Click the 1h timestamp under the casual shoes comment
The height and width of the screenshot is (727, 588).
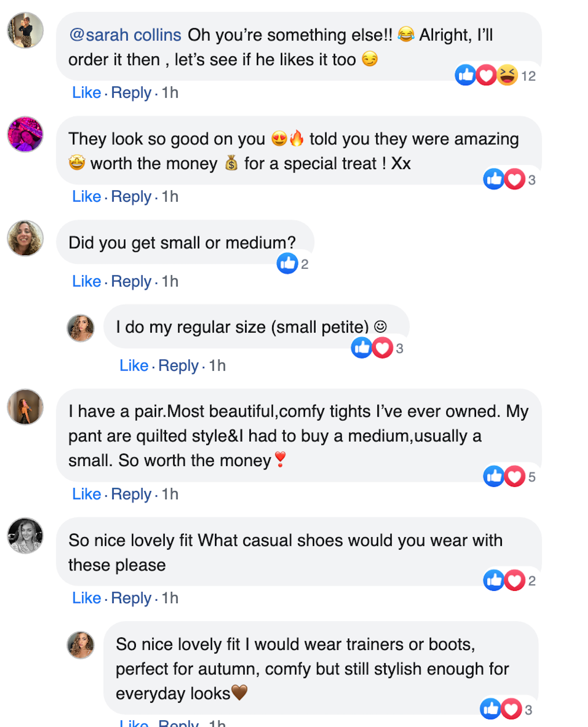pyautogui.click(x=170, y=598)
